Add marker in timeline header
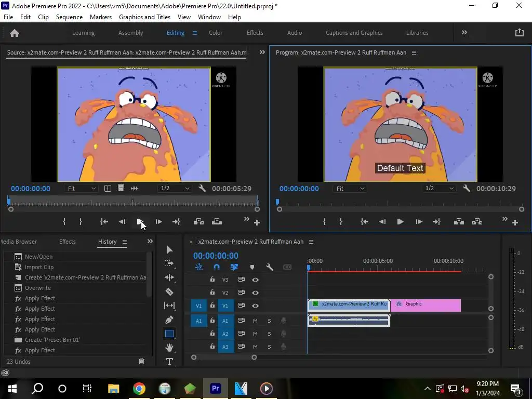This screenshot has width=532, height=399. point(252,268)
